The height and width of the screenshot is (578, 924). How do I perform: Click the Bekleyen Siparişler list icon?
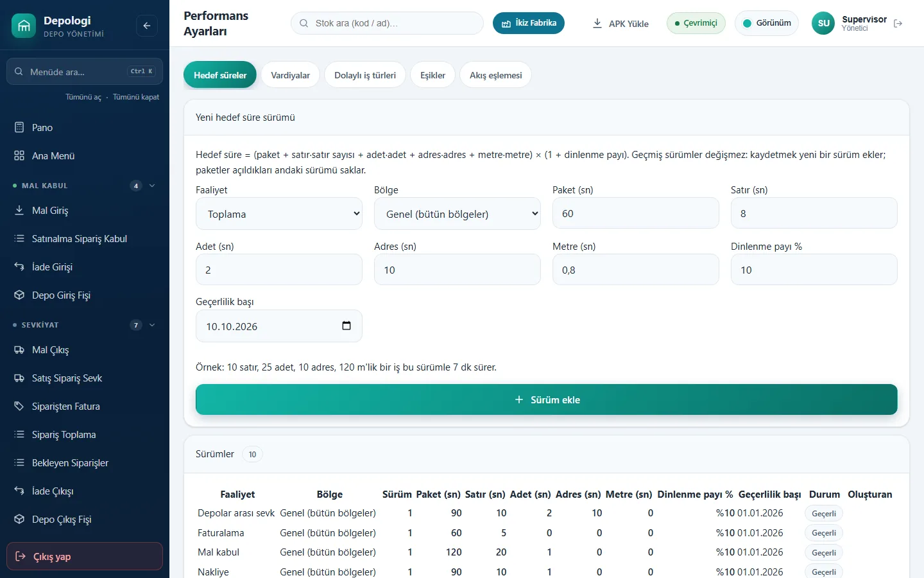[19, 462]
